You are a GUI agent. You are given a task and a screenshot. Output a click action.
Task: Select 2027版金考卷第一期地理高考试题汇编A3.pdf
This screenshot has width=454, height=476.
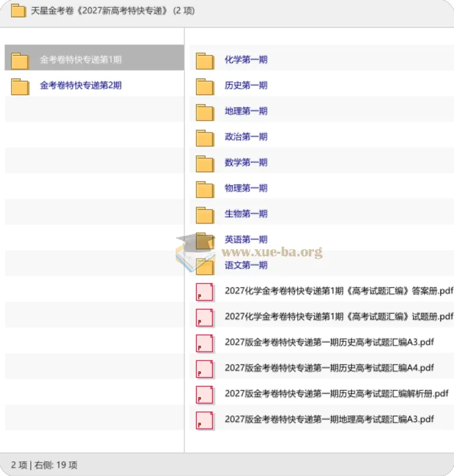tap(329, 419)
